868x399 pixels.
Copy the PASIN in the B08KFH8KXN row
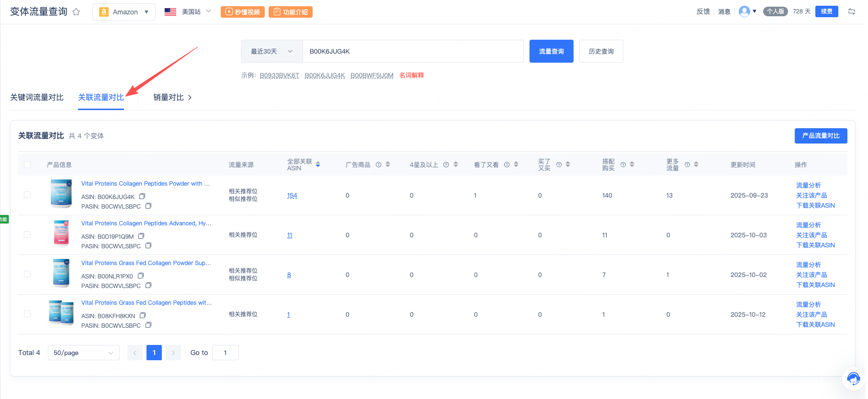(x=148, y=325)
